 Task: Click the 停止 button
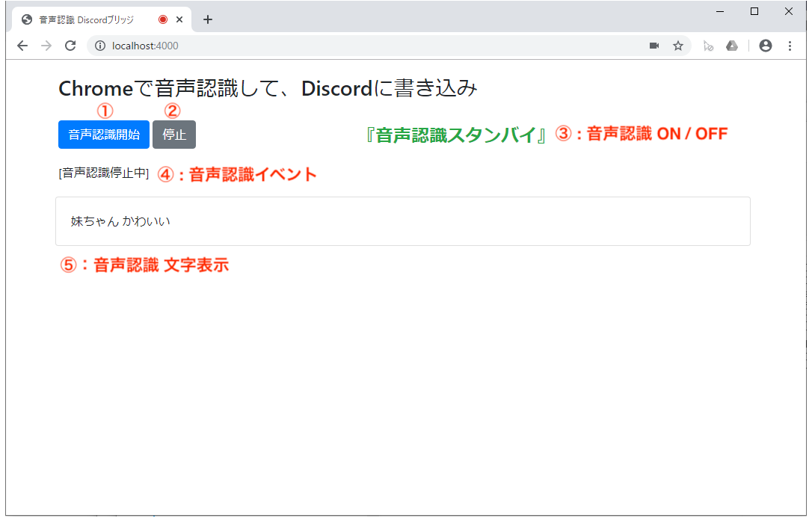point(174,135)
